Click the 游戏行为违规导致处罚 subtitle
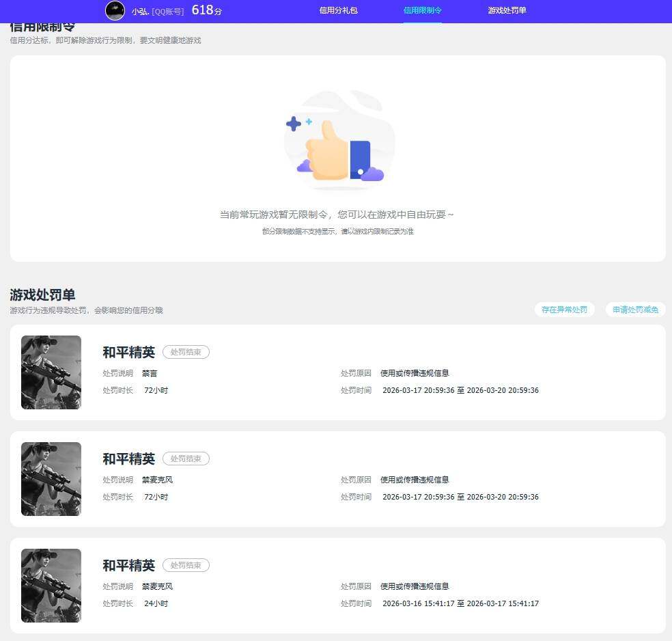This screenshot has height=641, width=672. (86, 310)
